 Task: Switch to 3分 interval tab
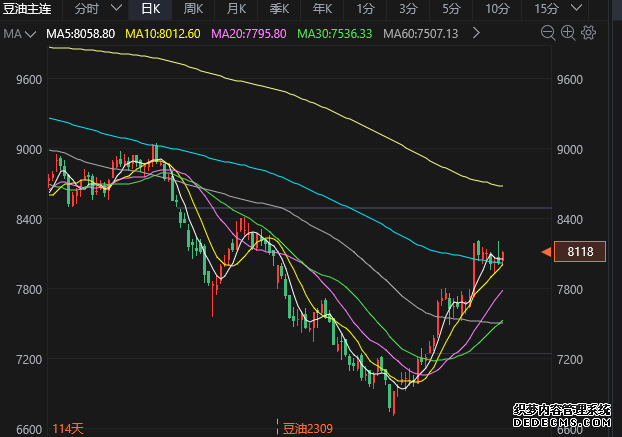pos(408,8)
